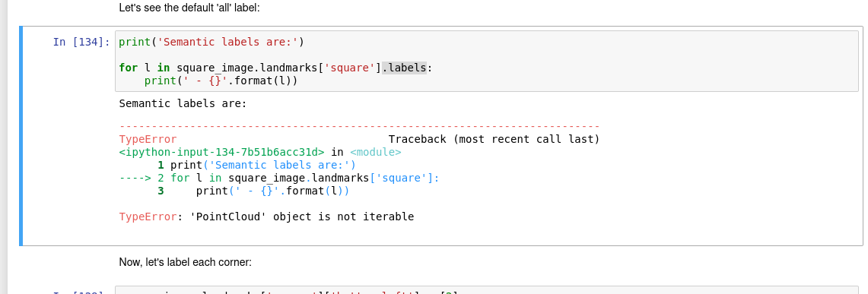Click the arrow line 2 of traceback

tap(279, 178)
